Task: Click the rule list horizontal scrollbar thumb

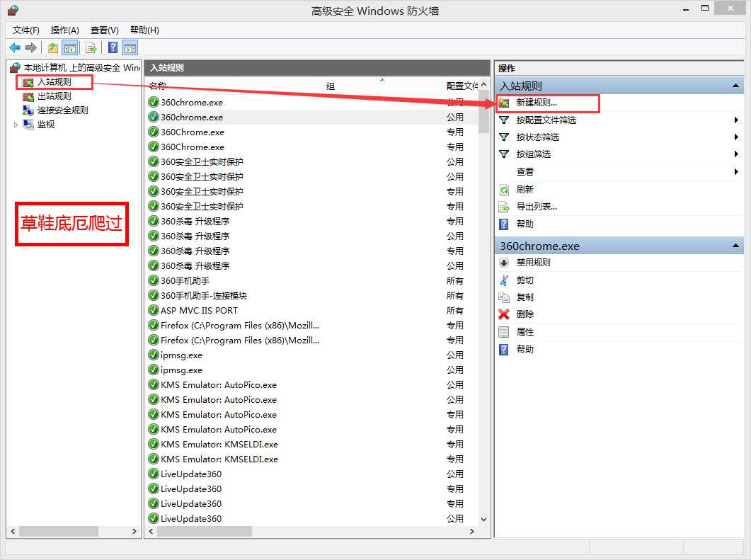Action: click(x=205, y=531)
